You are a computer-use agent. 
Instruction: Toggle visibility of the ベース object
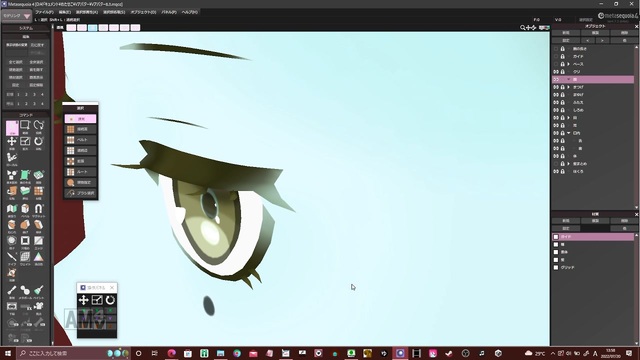click(556, 64)
